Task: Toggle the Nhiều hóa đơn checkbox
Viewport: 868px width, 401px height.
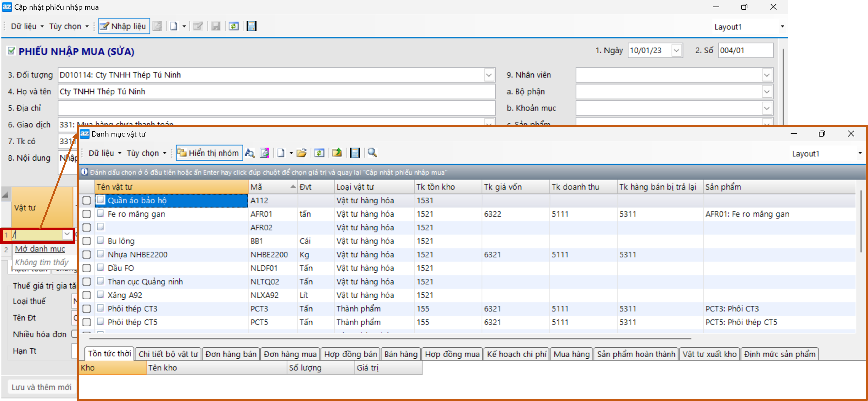Action: (x=74, y=334)
